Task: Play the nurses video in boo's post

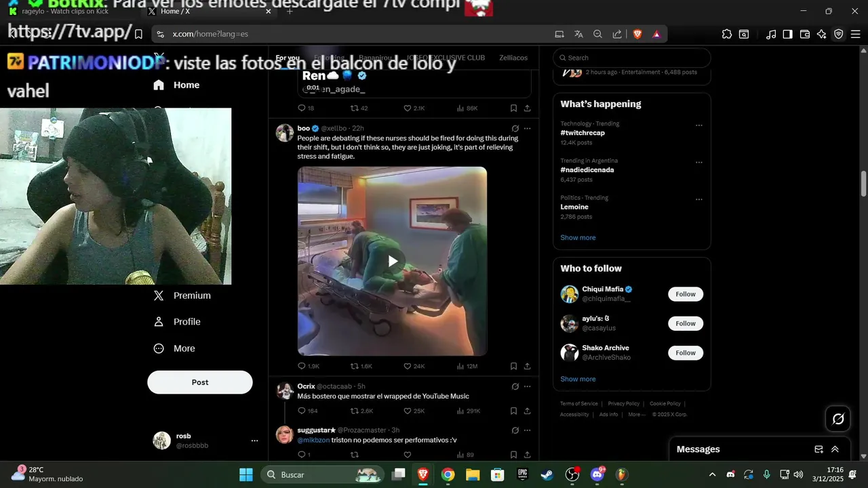Action: [x=393, y=261]
